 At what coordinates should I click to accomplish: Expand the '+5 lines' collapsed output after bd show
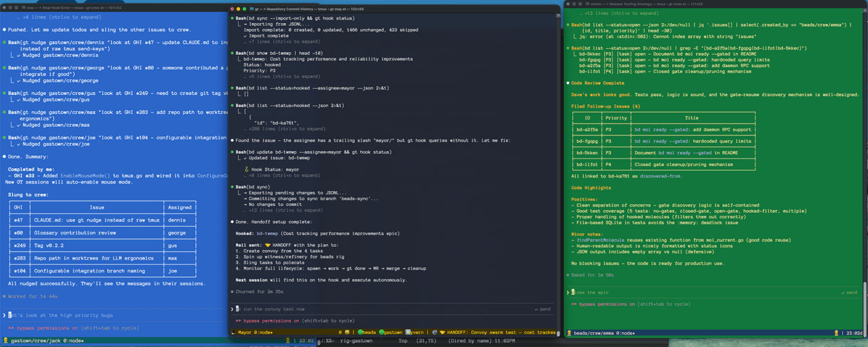point(281,77)
